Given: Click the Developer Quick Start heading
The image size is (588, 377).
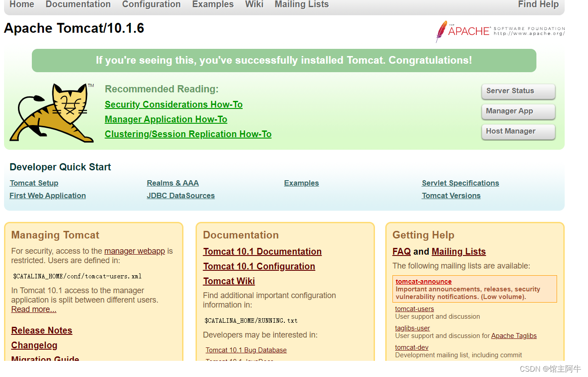Looking at the screenshot, I should [x=60, y=167].
